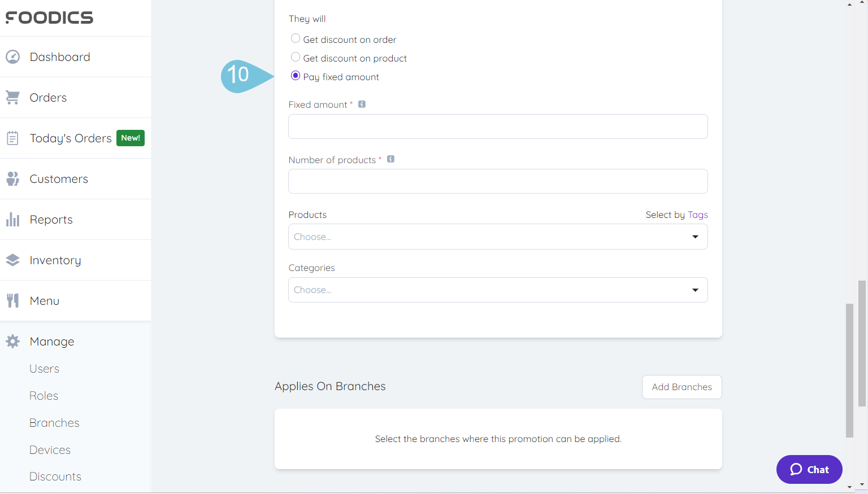This screenshot has width=868, height=494.
Task: Click the Inventory layers icon
Action: 12,260
